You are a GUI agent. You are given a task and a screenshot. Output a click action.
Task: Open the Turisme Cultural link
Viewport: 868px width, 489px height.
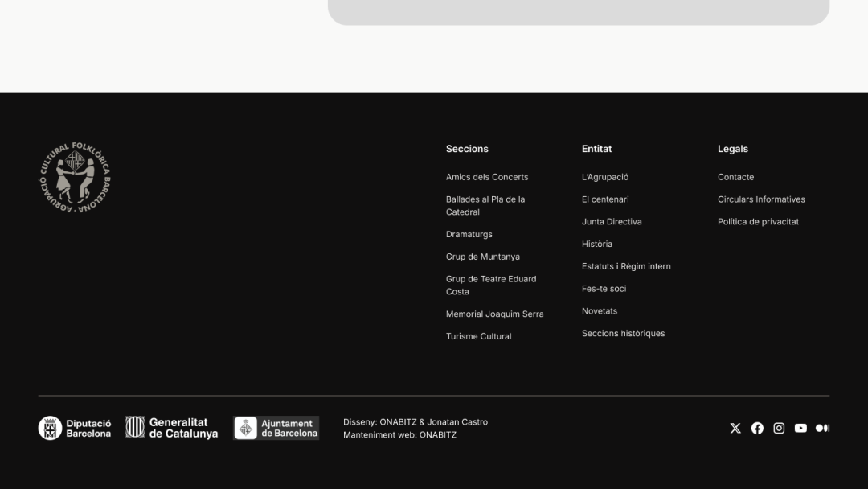[479, 337]
